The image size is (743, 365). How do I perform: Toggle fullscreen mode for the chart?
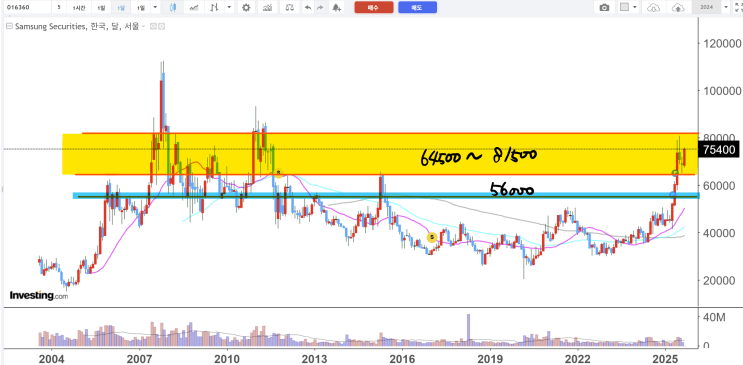737,8
